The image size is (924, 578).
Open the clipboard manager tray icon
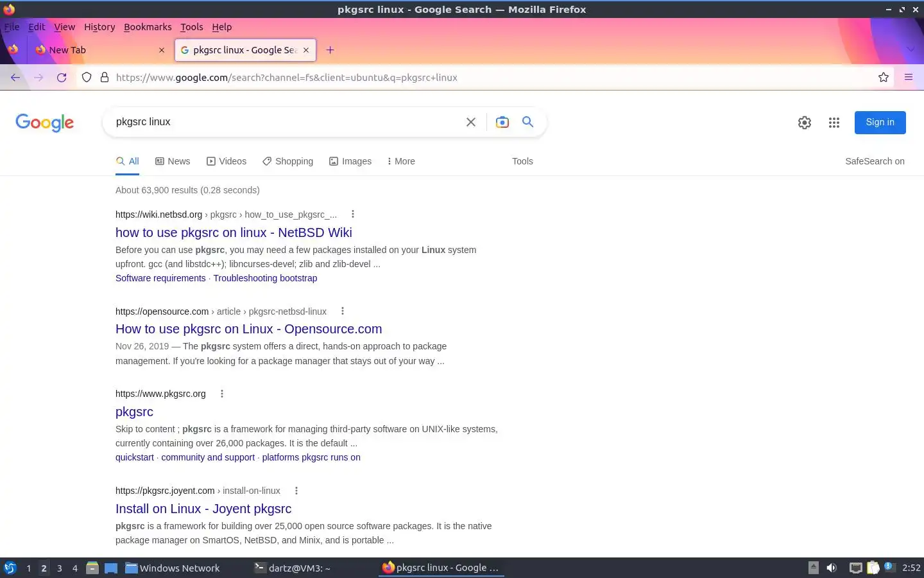pos(873,568)
